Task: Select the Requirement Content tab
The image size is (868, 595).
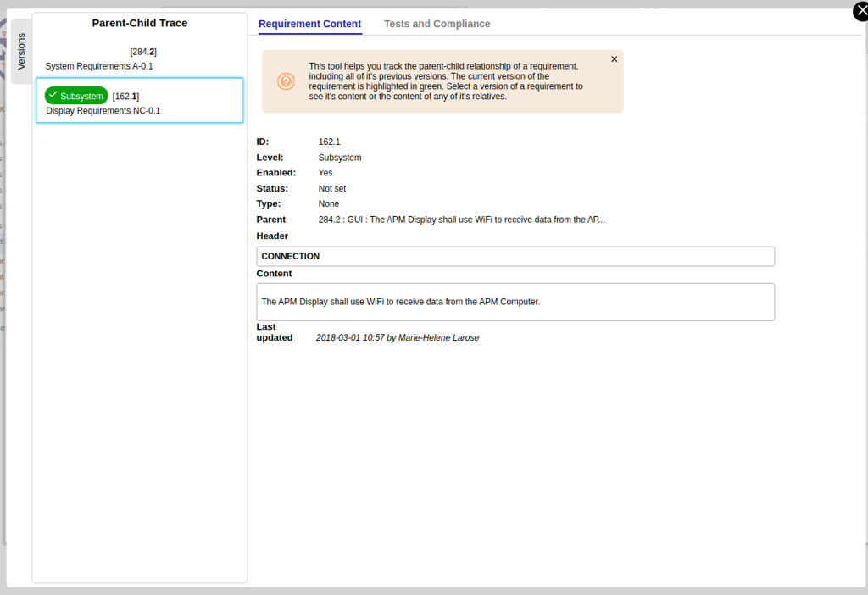Action: 309,24
